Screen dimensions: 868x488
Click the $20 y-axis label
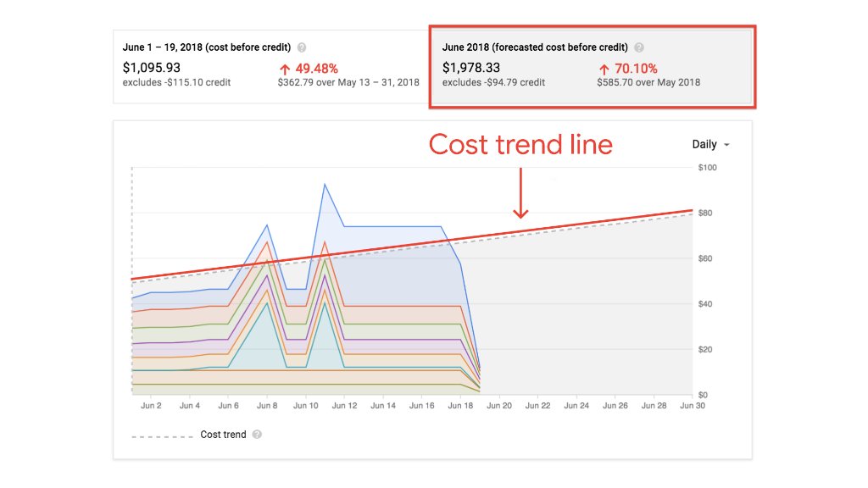click(705, 350)
